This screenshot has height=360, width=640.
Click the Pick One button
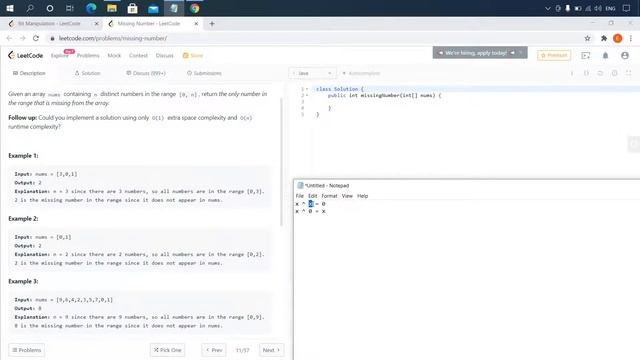167,350
